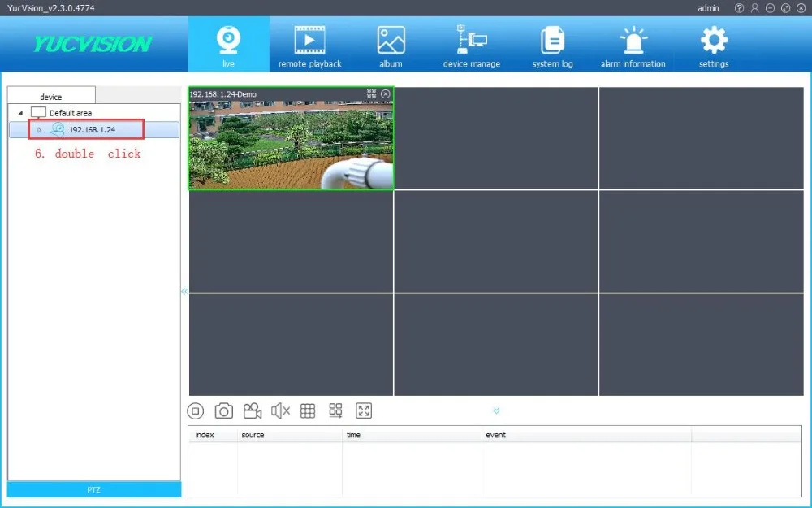
Task: Collapse the Default area tree node
Action: click(20, 113)
